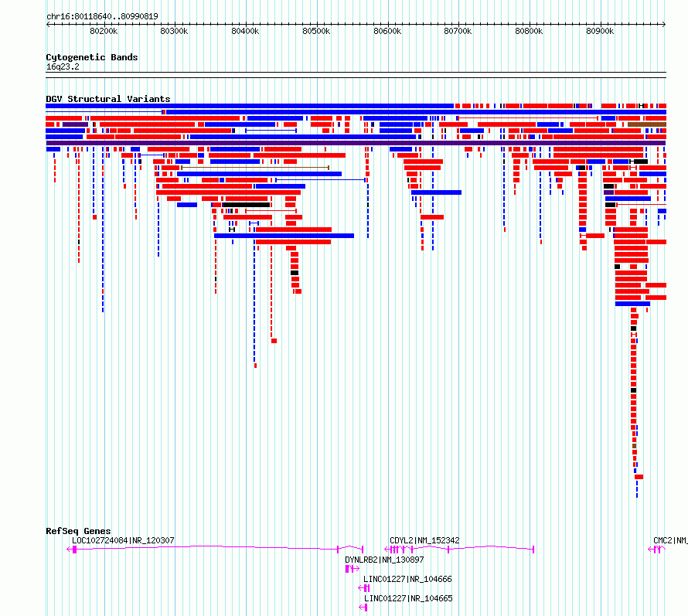Open the LINC01227|NR_104665 transcript label
The width and height of the screenshot is (688, 616).
[x=408, y=598]
